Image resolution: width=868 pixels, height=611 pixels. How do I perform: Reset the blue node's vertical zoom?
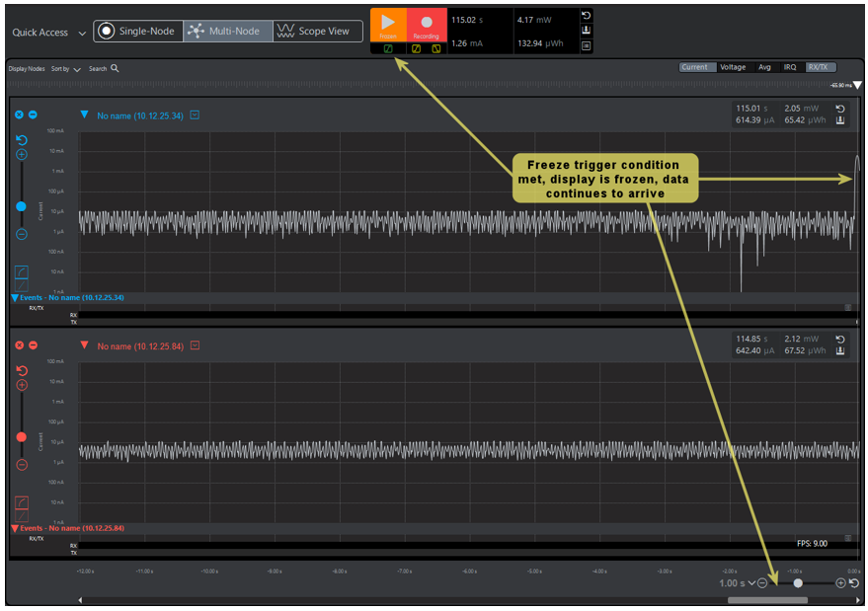click(x=22, y=141)
